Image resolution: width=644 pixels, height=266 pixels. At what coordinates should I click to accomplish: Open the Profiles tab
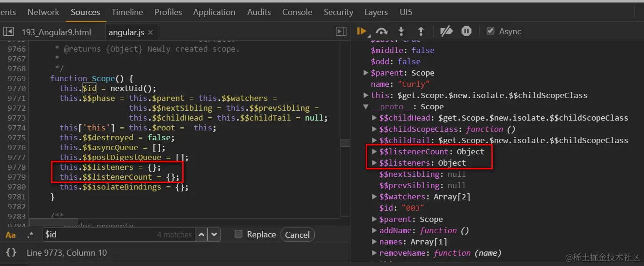click(168, 12)
